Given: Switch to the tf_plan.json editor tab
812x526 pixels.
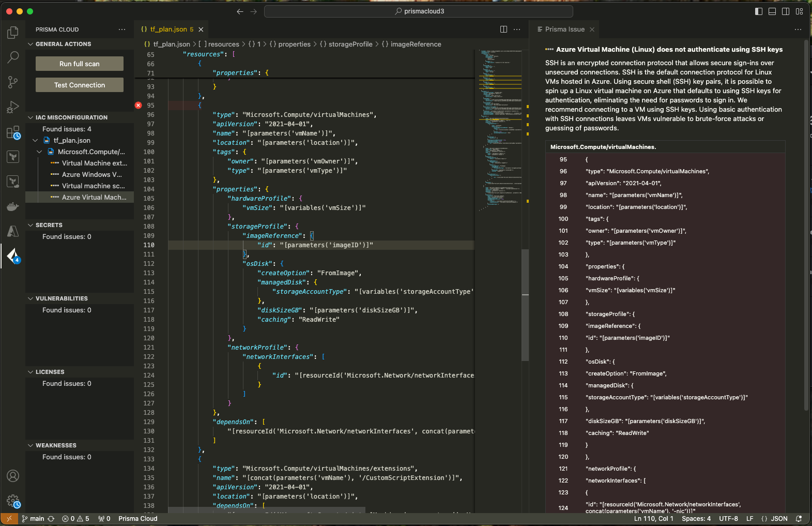Looking at the screenshot, I should (x=168, y=29).
